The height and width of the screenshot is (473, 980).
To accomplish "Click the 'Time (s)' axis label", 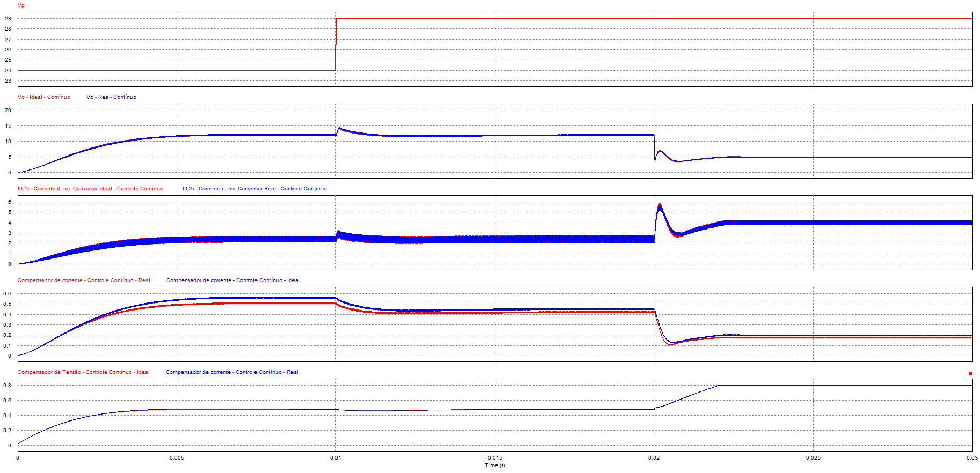I will pyautogui.click(x=495, y=465).
